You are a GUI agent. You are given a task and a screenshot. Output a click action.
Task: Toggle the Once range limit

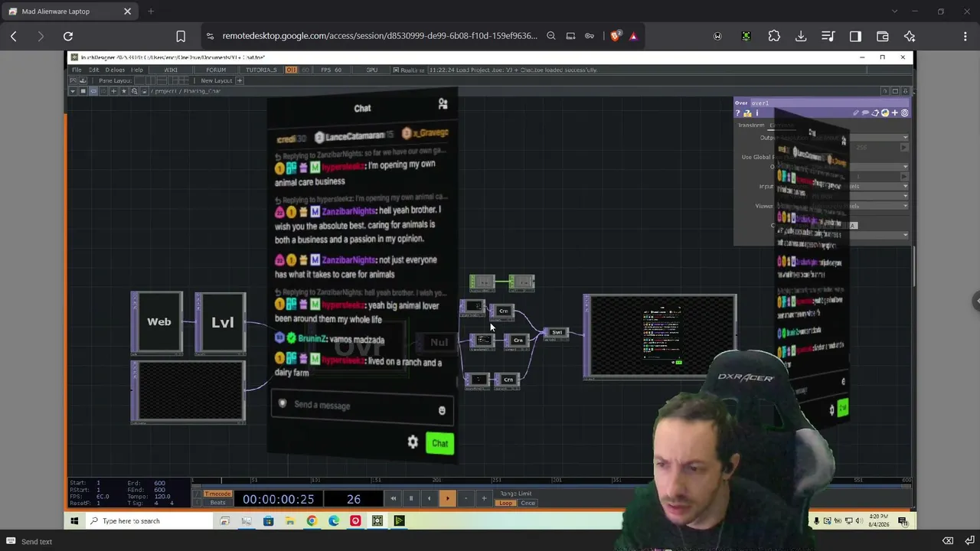tap(528, 503)
